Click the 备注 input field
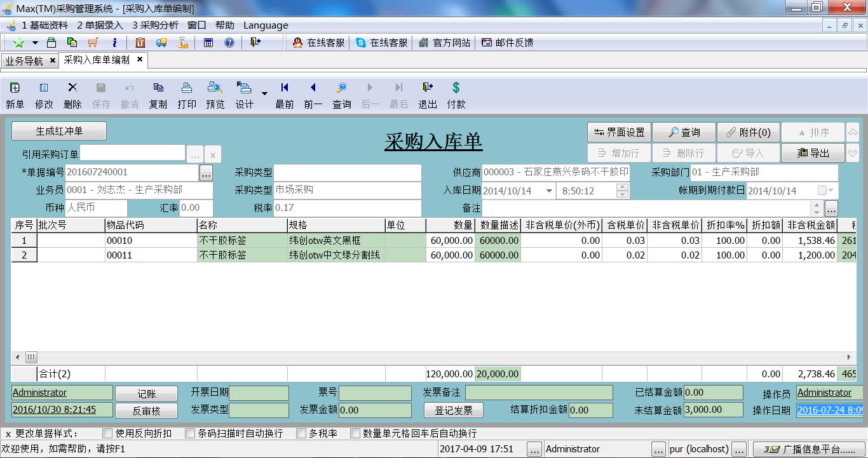The height and width of the screenshot is (458, 868). 647,208
